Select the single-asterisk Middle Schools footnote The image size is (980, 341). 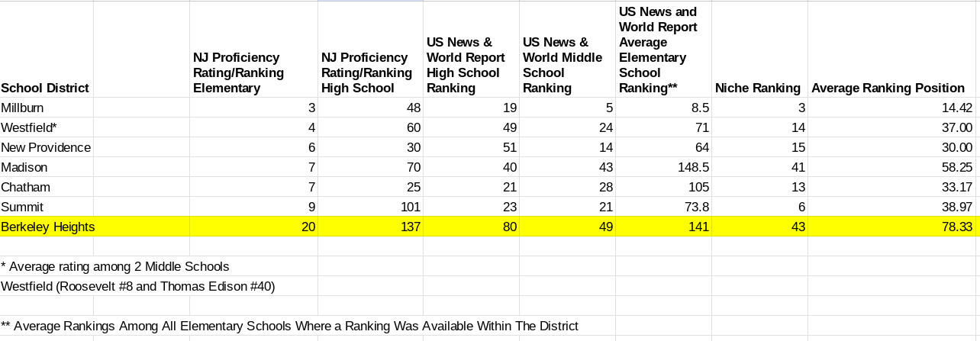click(115, 266)
